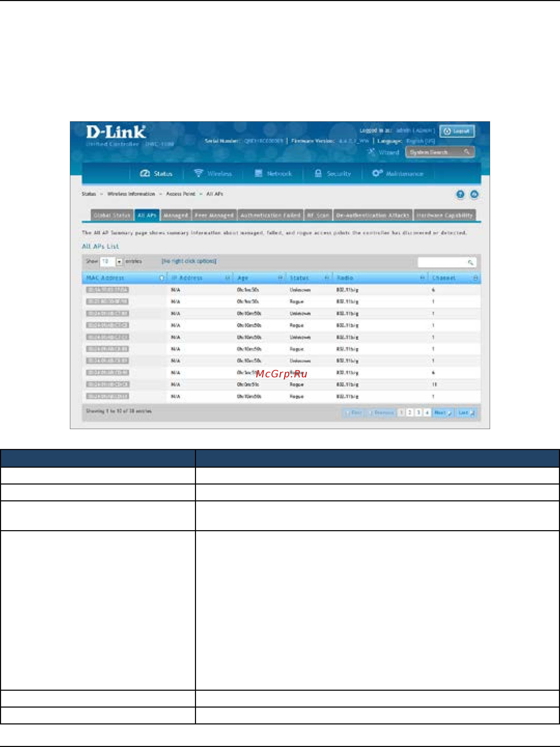Open the Maintenance main menu
Viewport: 560px width, 747px height.
(398, 174)
